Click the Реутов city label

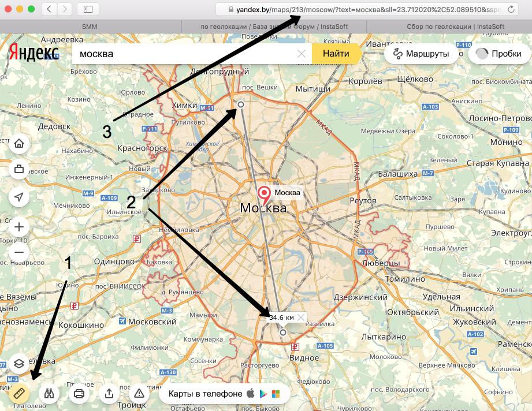(x=363, y=200)
